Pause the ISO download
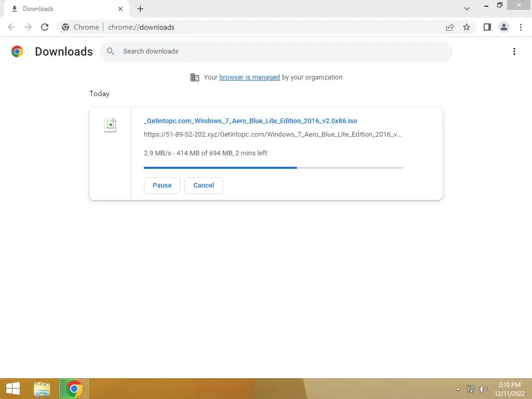The height and width of the screenshot is (399, 532). tap(162, 185)
